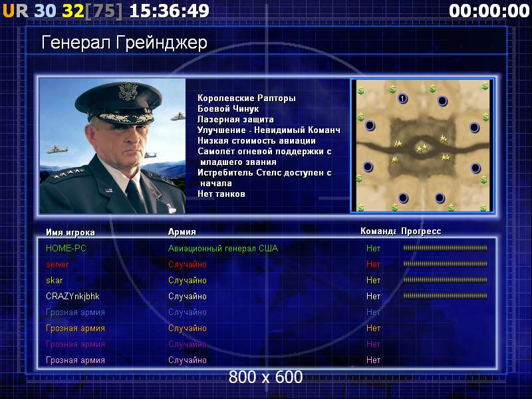Click the team value "Нет" for skar
This screenshot has width=532, height=399.
[x=373, y=280]
